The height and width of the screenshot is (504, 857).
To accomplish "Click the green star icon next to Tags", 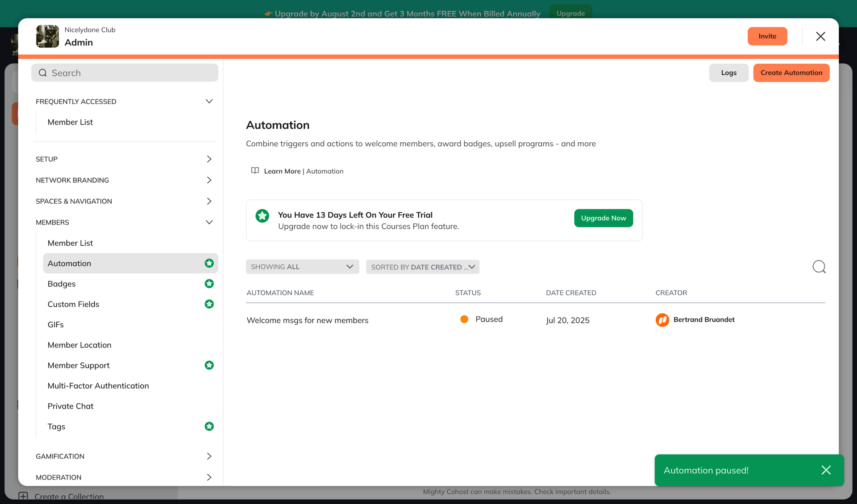I will click(x=209, y=426).
